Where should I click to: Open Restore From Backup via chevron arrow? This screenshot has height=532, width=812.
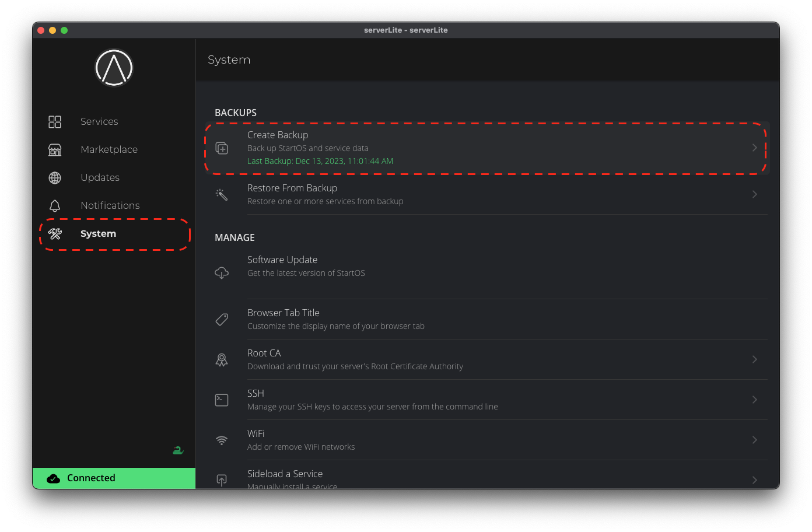coord(754,194)
